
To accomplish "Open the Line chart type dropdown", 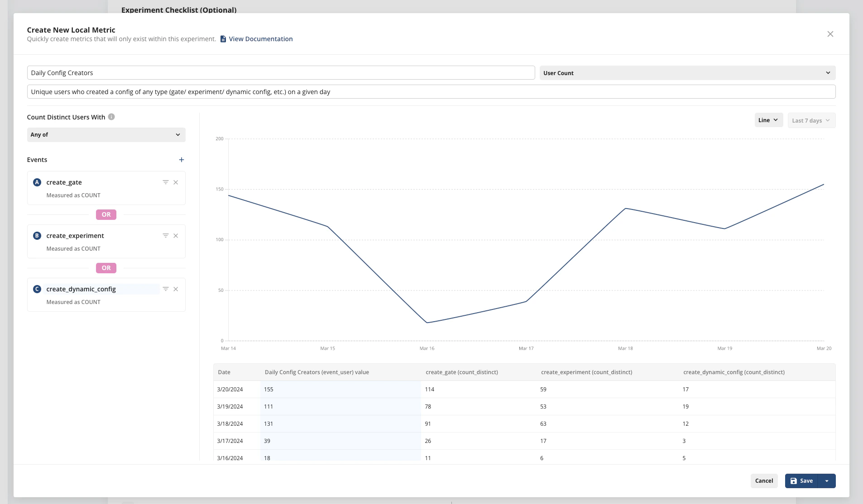I will [767, 120].
